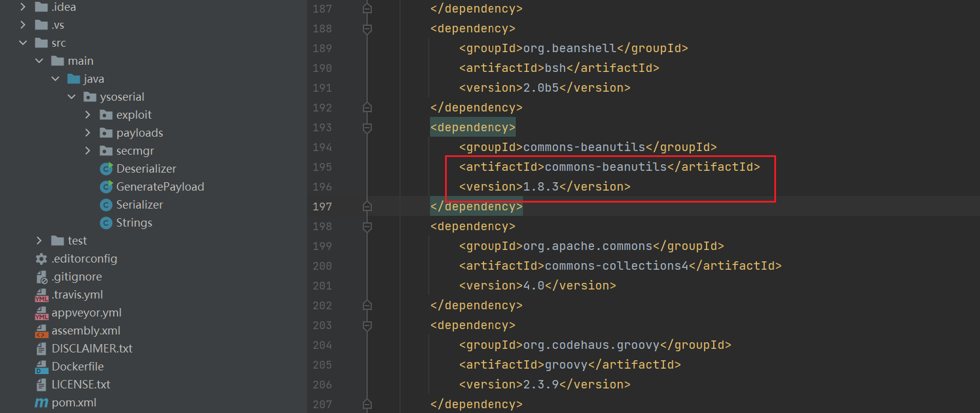
Task: Toggle code fold at line 198
Action: click(368, 227)
